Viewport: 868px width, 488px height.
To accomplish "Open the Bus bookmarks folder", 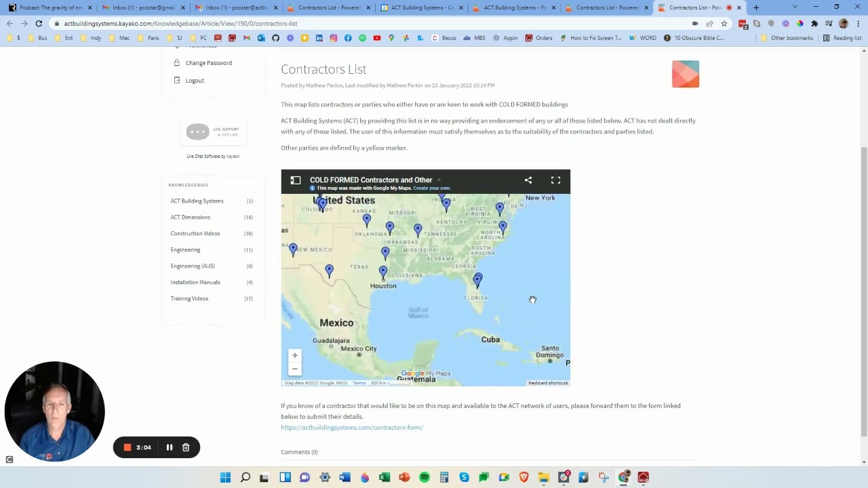I will [x=38, y=38].
